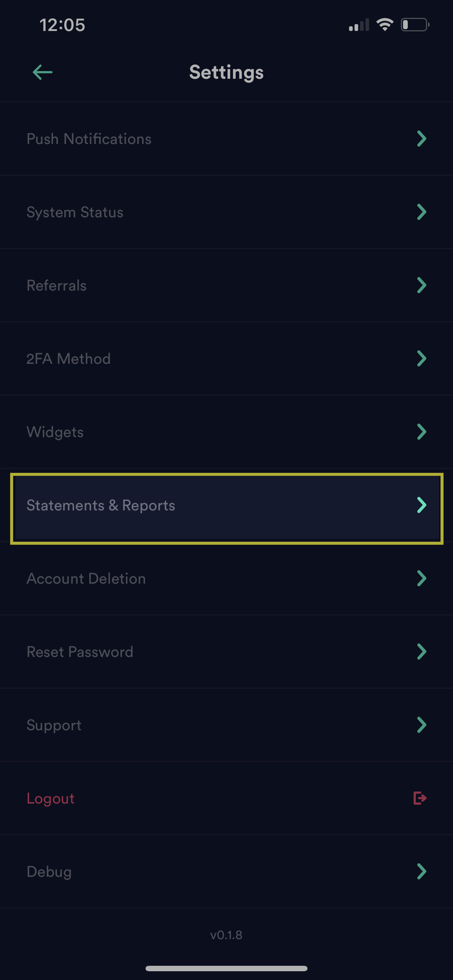
Task: Click the chevron beside 2FA Method
Action: pyautogui.click(x=421, y=358)
